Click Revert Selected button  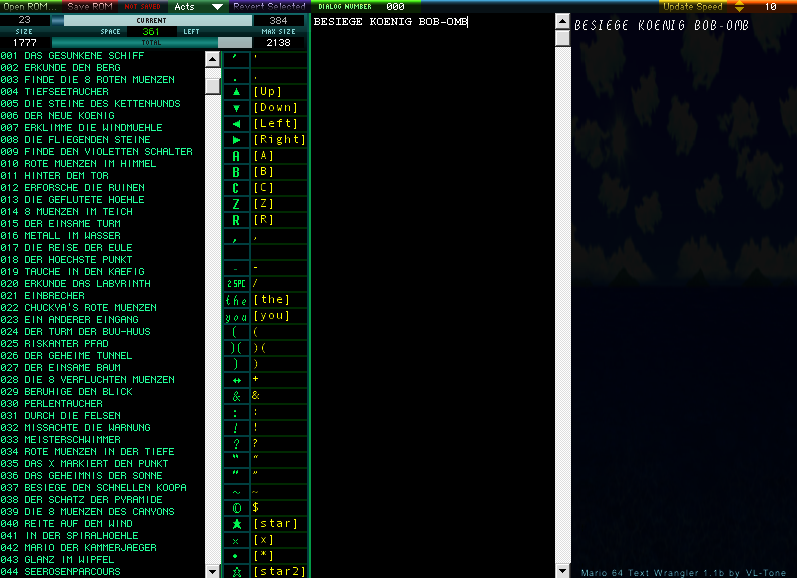point(269,6)
